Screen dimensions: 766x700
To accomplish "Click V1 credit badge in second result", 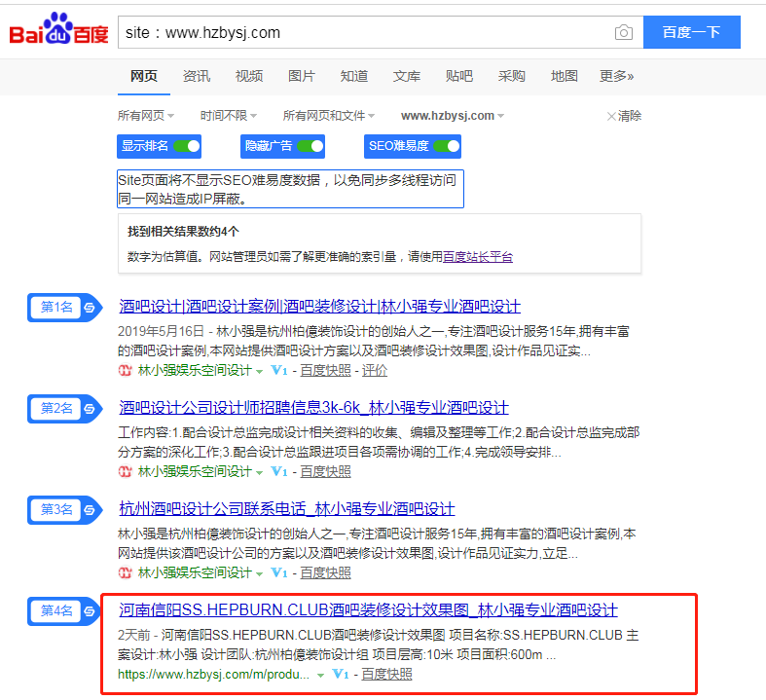I will [x=279, y=472].
